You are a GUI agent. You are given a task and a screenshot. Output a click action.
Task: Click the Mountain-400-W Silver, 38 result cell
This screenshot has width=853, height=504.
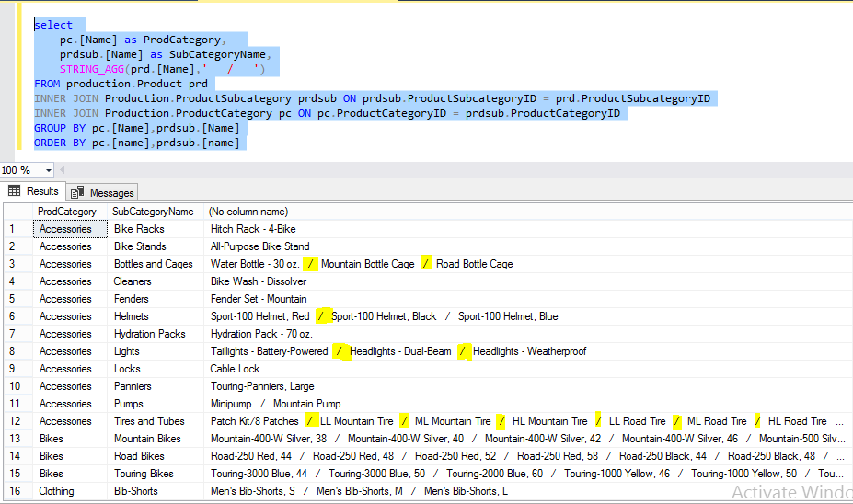point(527,438)
